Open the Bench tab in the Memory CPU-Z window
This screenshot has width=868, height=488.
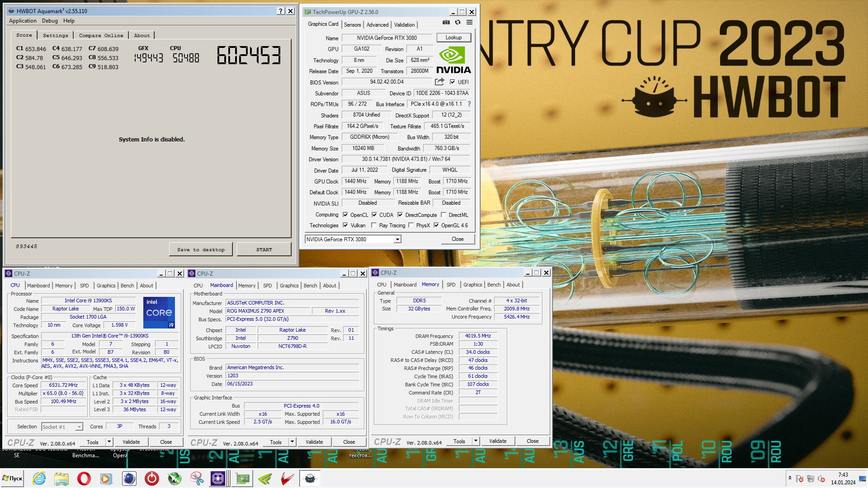pyautogui.click(x=494, y=285)
